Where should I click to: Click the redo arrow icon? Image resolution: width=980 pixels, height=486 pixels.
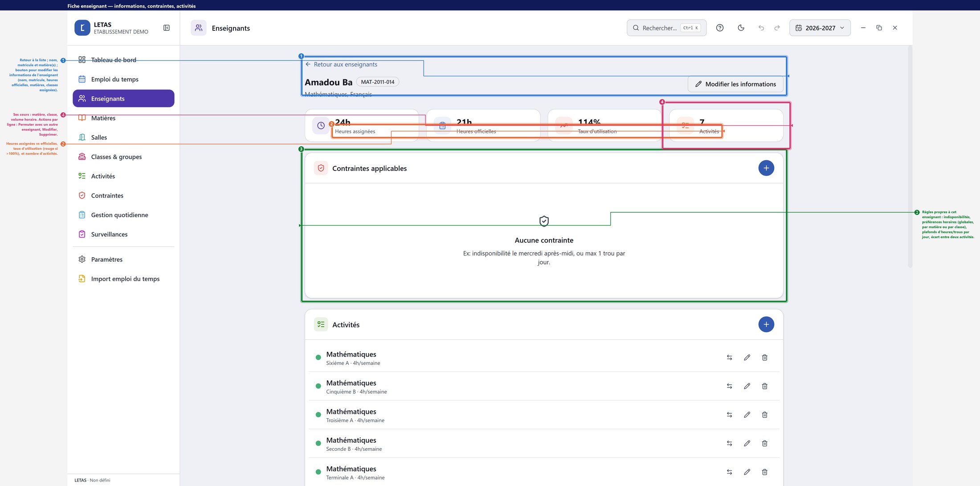[777, 28]
